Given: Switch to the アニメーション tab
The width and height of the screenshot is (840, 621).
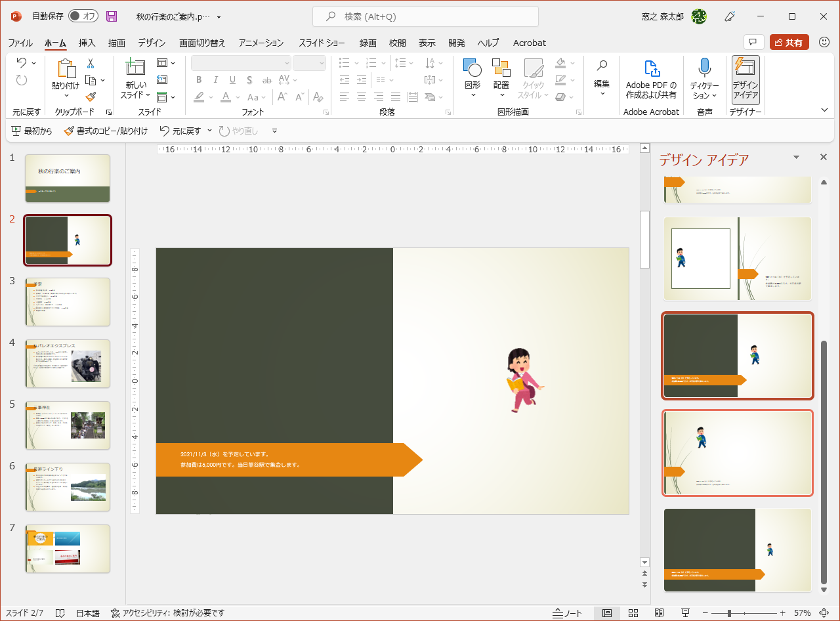Looking at the screenshot, I should [x=261, y=43].
